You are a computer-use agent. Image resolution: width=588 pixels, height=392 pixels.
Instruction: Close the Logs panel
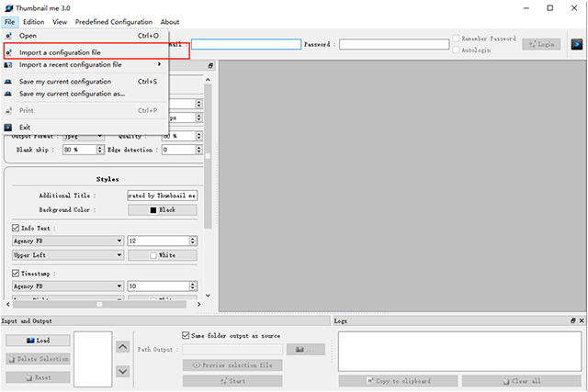581,320
